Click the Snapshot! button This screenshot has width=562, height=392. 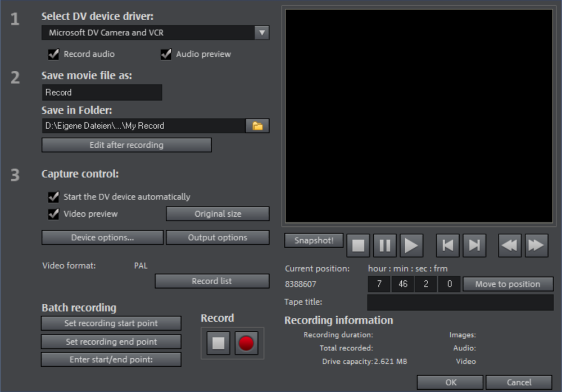[x=313, y=240]
